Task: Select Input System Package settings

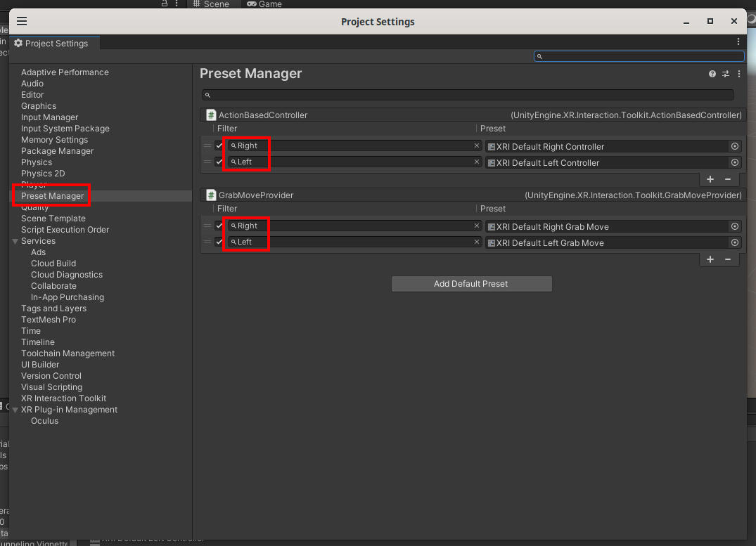Action: 65,129
